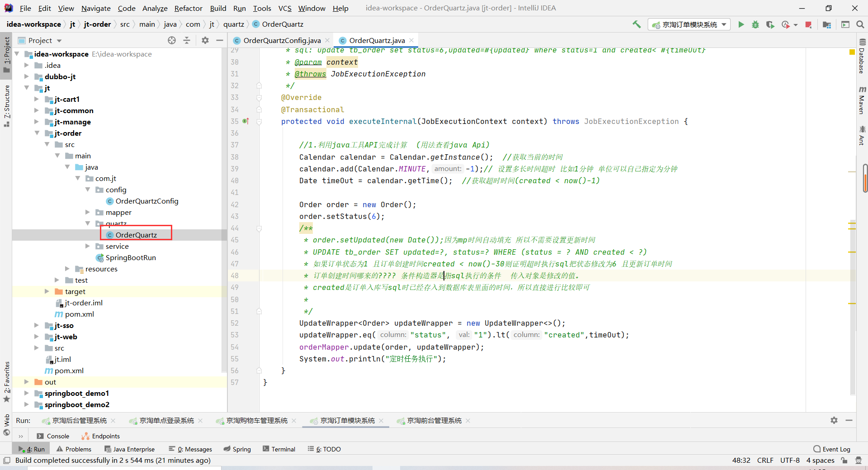The image size is (868, 470).
Task: Hide the Run tool window
Action: coord(849,420)
